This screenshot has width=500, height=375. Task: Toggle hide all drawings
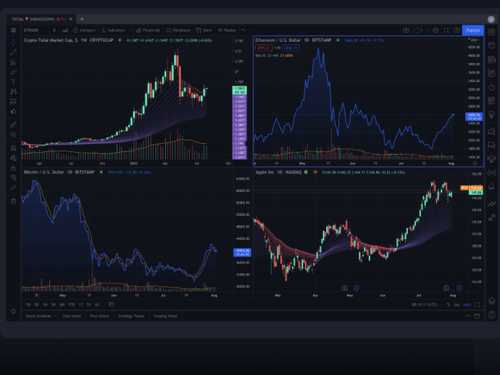pos(13,178)
